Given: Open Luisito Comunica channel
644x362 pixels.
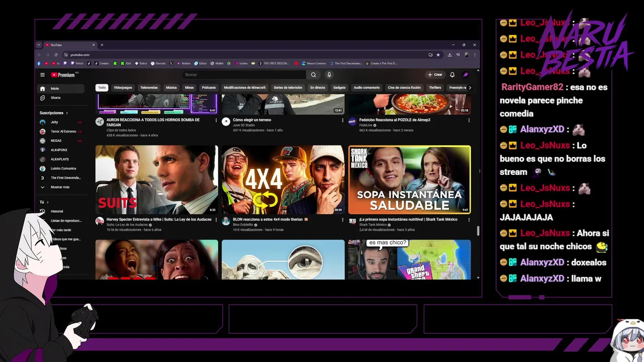Looking at the screenshot, I should (x=61, y=168).
